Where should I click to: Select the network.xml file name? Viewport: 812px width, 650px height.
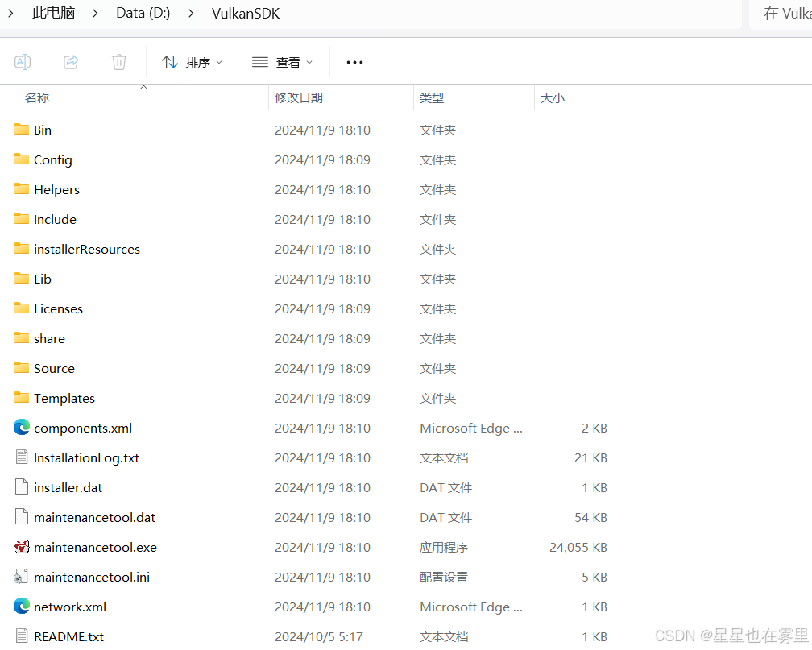coord(70,607)
